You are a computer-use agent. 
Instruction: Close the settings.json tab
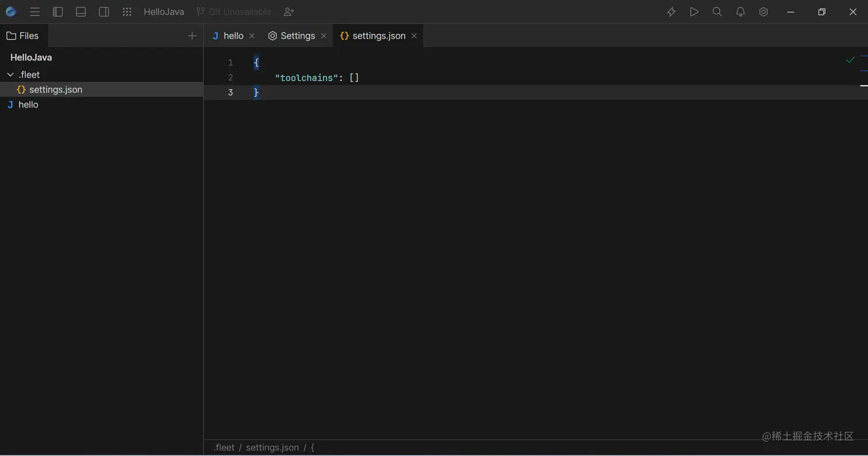[414, 36]
